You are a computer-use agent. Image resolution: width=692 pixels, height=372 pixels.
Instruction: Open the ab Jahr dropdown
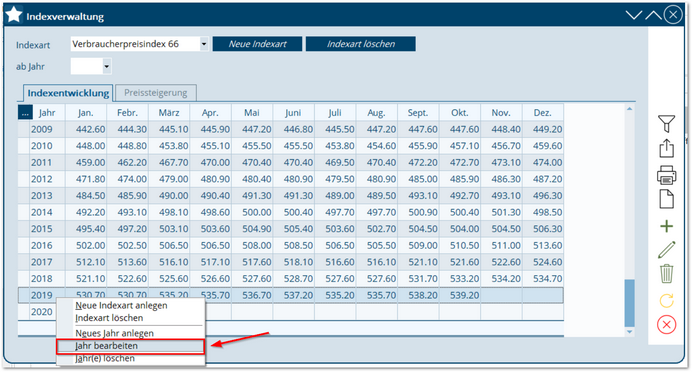pos(106,67)
